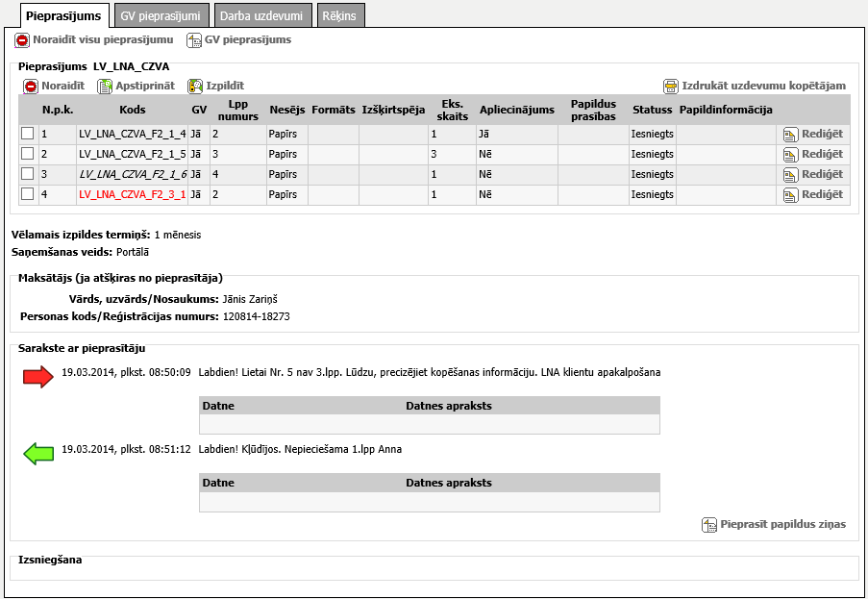Toggle the checkbox for row 3
This screenshot has width=868, height=599.
point(27,174)
